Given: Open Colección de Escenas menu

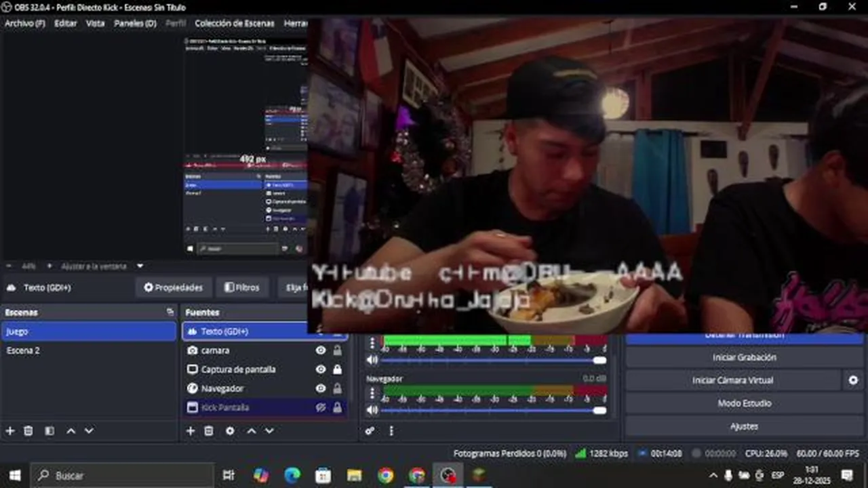Looking at the screenshot, I should [235, 23].
